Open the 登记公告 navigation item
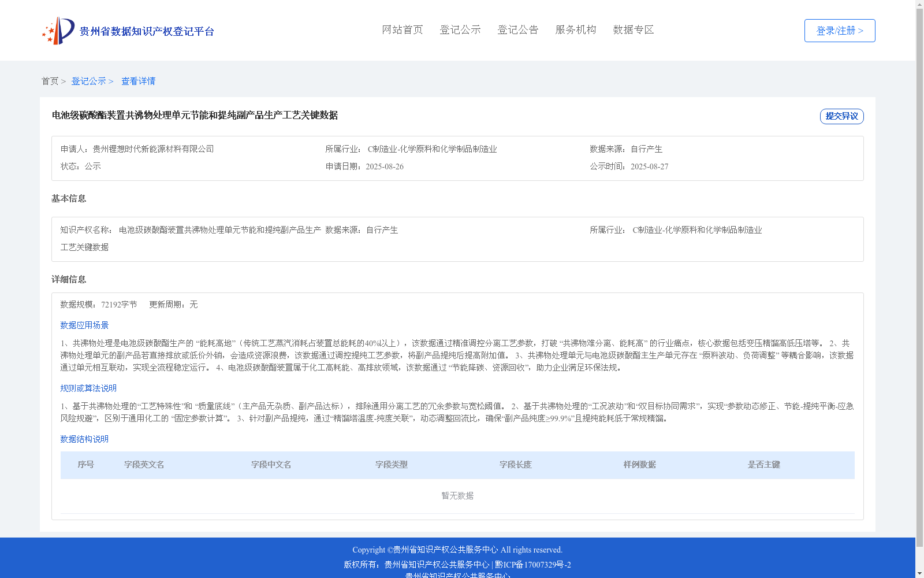 pos(518,29)
